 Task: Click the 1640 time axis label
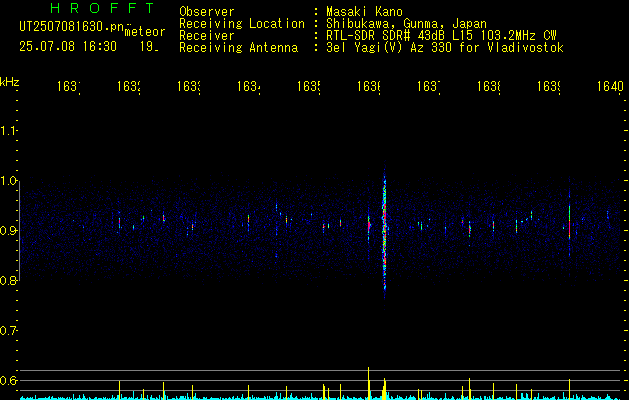pos(610,86)
